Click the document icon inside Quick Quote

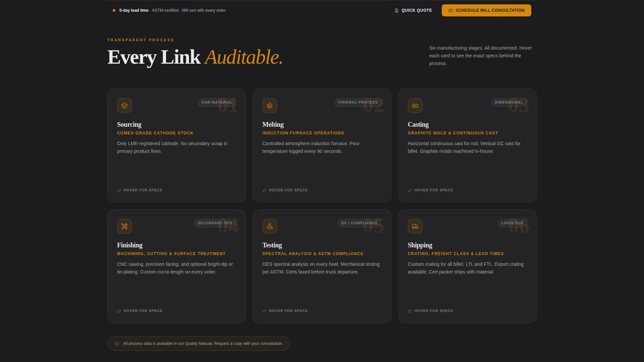[396, 10]
